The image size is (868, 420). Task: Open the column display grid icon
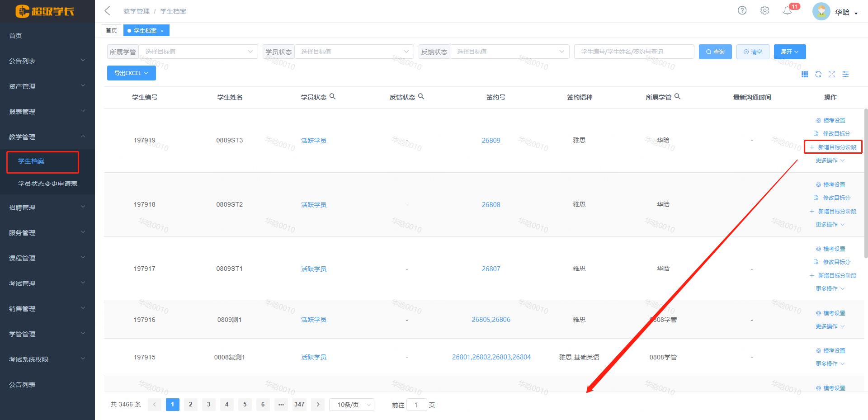click(x=805, y=74)
